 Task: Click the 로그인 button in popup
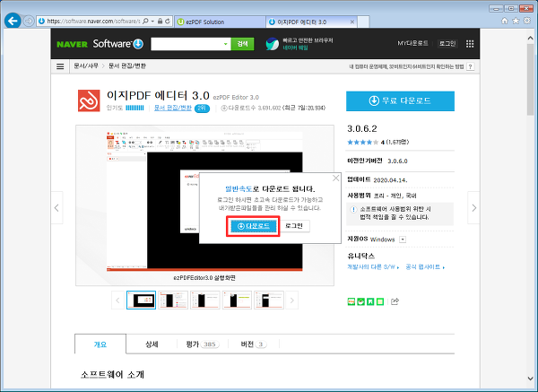[294, 226]
